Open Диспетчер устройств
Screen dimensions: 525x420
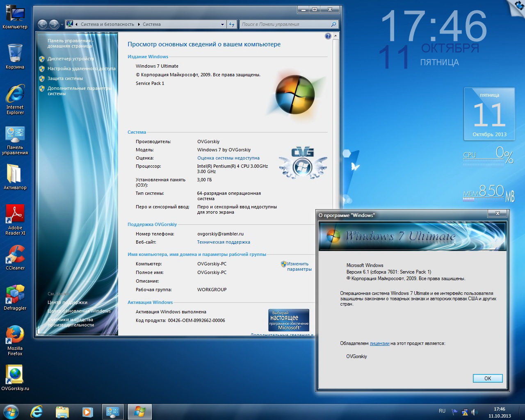tap(71, 59)
